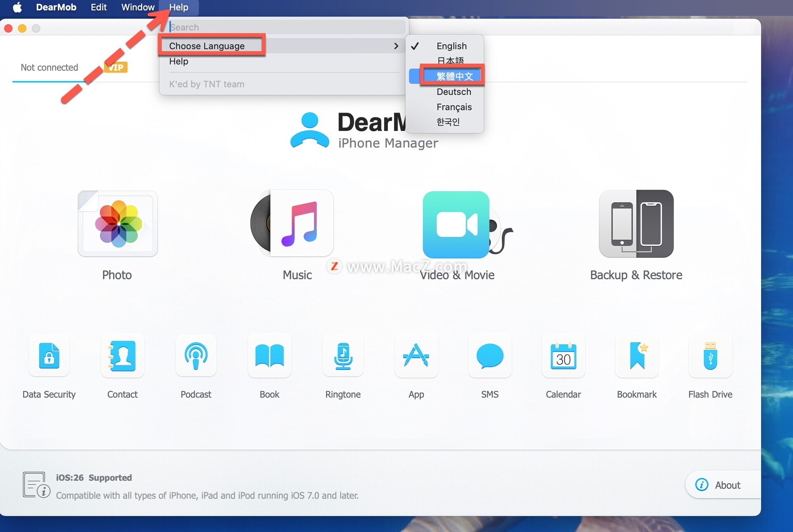
Task: Open the Backup & Restore icon
Action: [636, 224]
